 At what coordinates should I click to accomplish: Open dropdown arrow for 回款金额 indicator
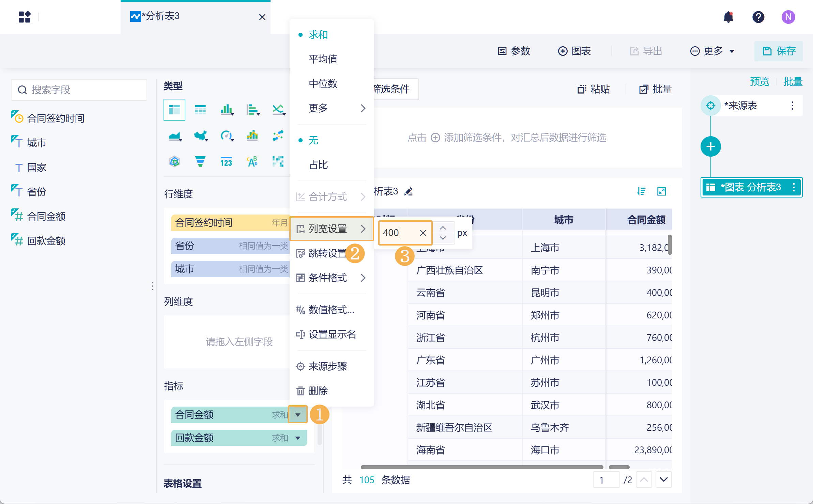tap(298, 438)
